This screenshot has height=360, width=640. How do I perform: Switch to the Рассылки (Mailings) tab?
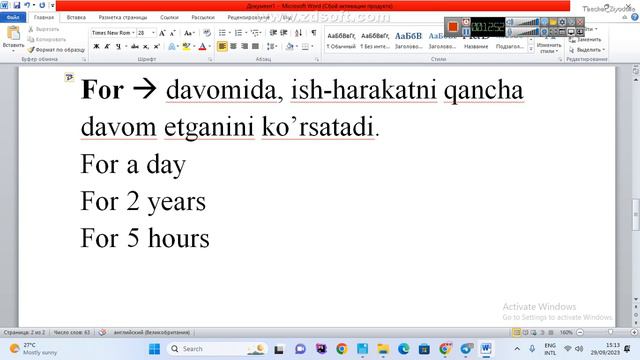(203, 17)
